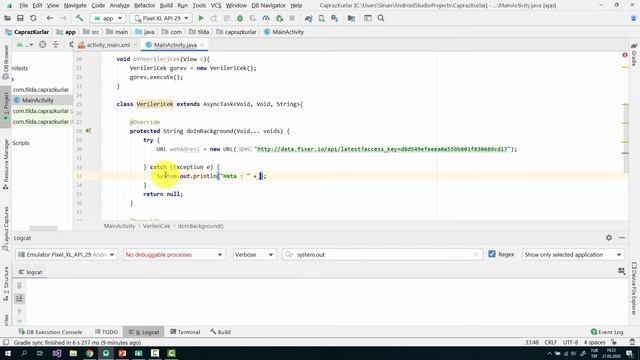Open the No debuggable processes dropdown
The width and height of the screenshot is (640, 360).
(174, 255)
